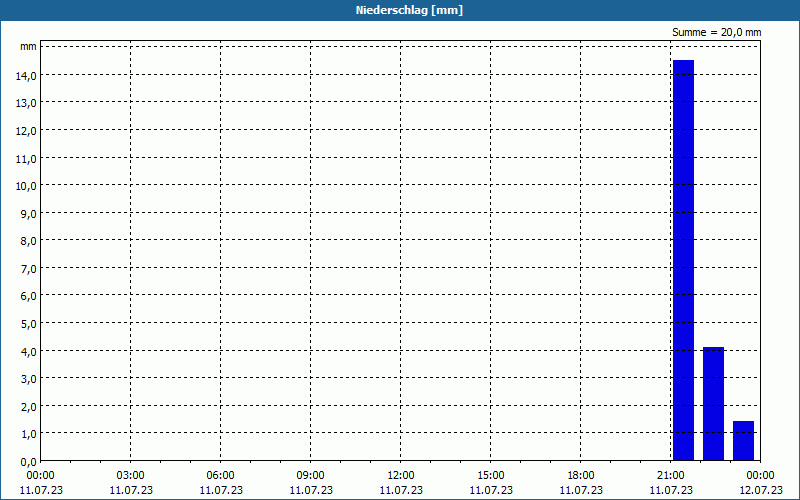Click the y-axis value 8,0
Screen dimensions: 800x500
[29, 241]
